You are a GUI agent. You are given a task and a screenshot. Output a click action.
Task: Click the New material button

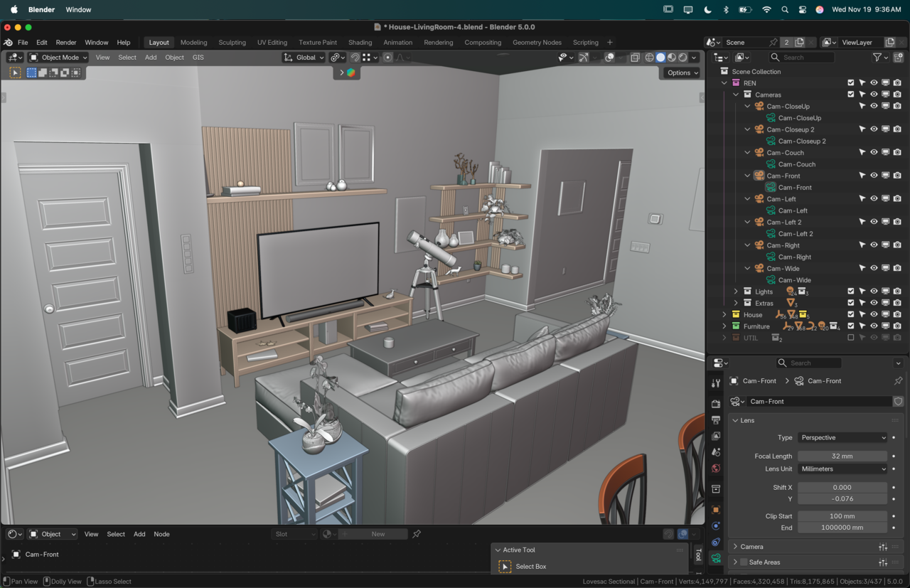click(378, 534)
